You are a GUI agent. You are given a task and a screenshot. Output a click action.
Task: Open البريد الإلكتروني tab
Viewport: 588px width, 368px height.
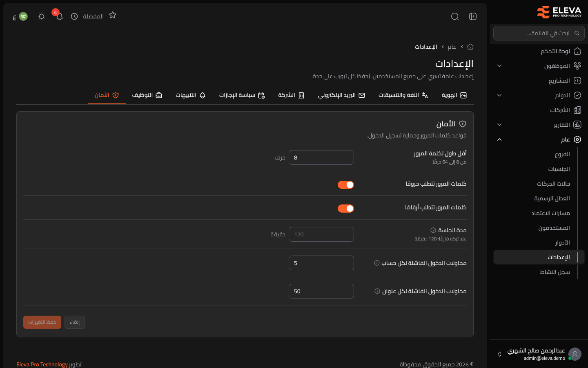[x=341, y=95]
